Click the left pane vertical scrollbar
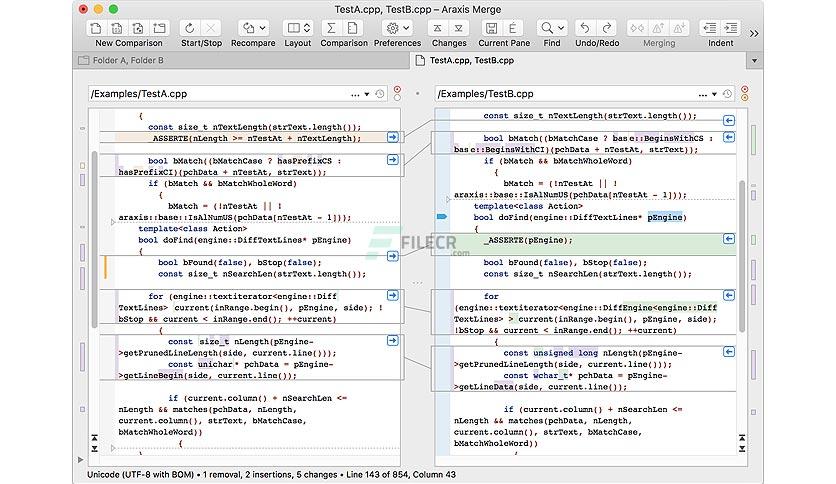This screenshot has height=484, width=836. 94,239
